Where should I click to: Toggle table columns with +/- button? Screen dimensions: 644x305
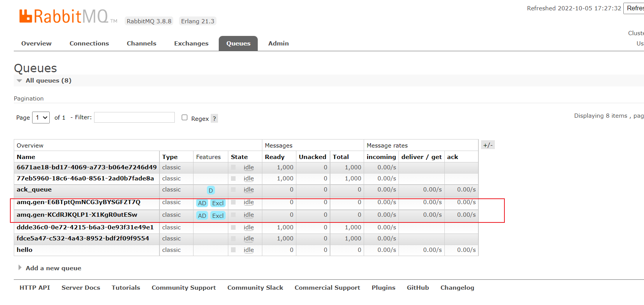488,145
